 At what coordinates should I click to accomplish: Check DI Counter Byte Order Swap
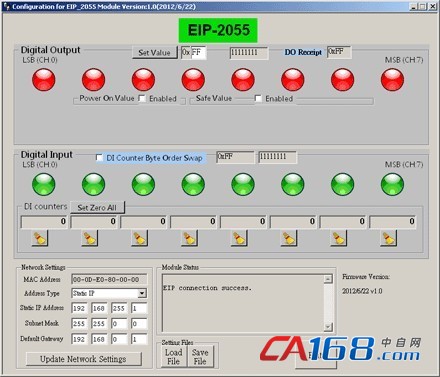99,157
